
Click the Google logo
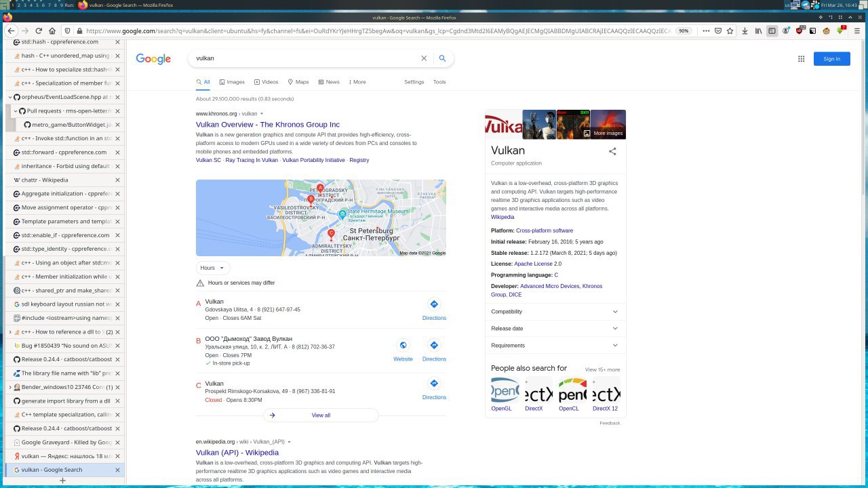click(153, 59)
